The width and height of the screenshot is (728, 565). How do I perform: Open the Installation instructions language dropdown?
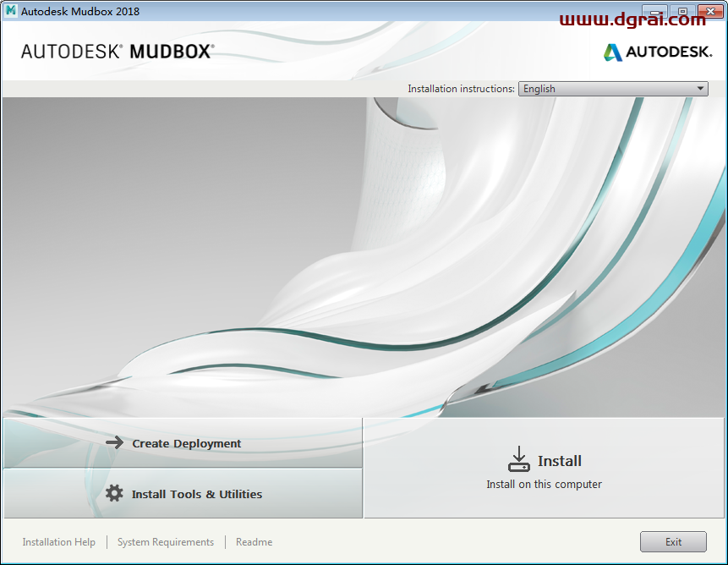coord(613,89)
